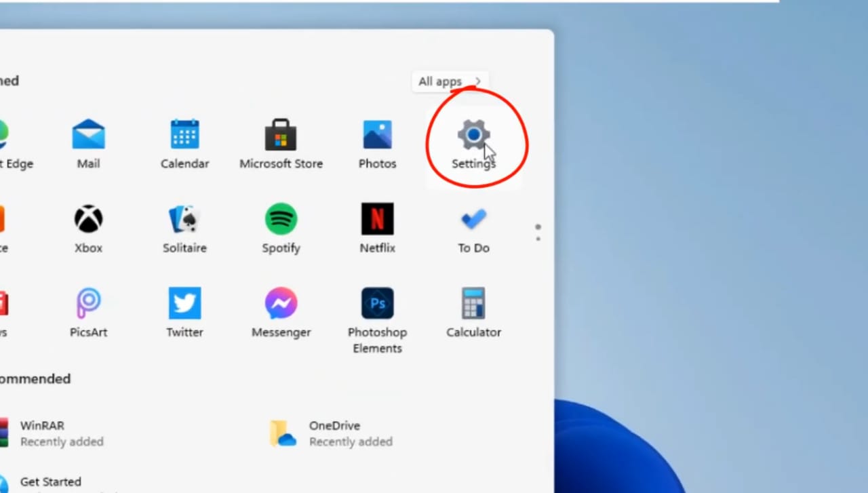Open recommended Get Started item
868x493 pixels.
(x=42, y=483)
